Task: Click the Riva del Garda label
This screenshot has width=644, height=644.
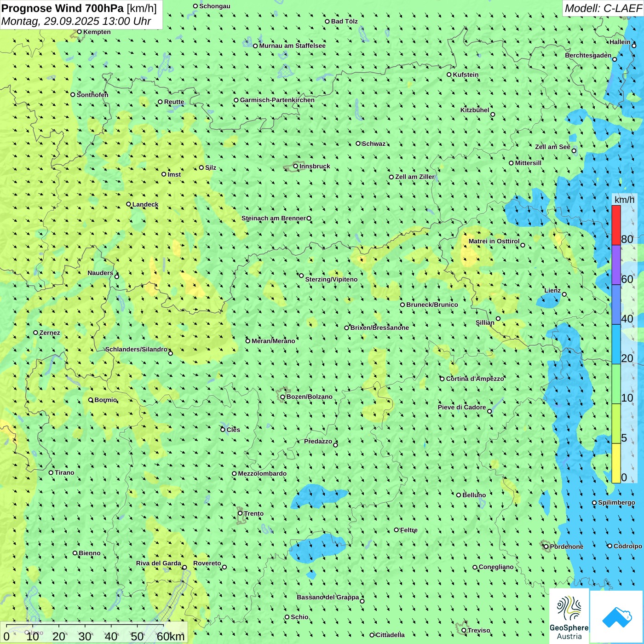Action: point(159,563)
